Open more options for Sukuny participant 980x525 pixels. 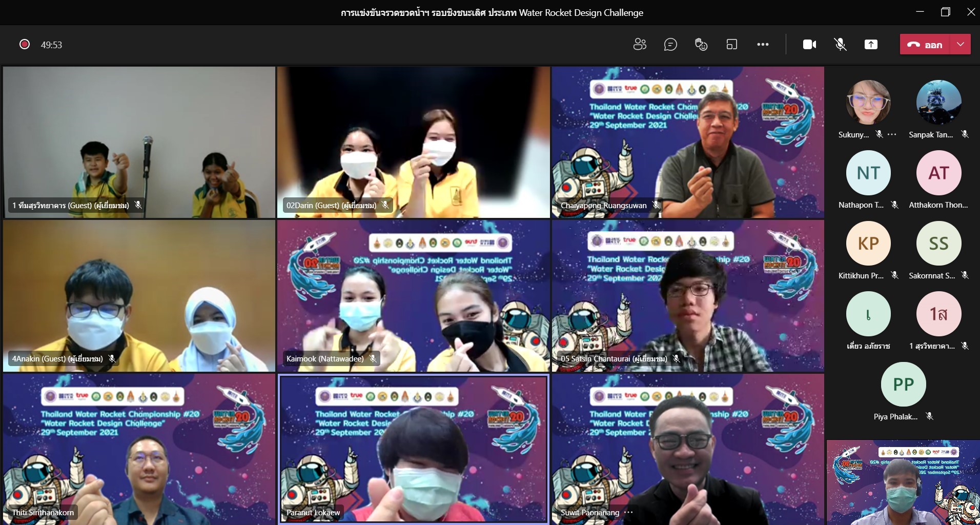pos(892,135)
